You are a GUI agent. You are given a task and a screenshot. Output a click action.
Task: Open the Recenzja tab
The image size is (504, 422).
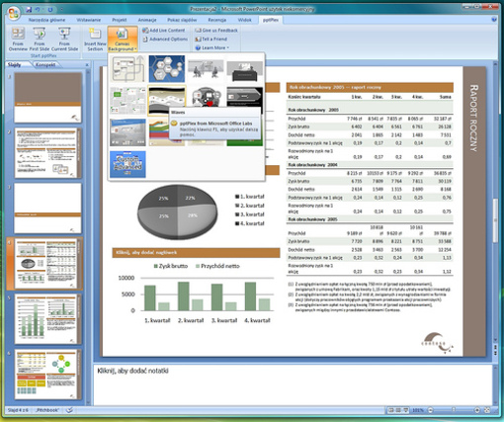216,20
